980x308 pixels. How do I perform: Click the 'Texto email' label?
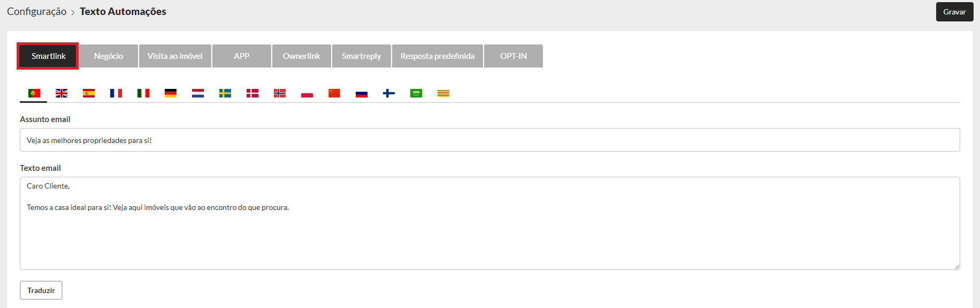click(40, 168)
